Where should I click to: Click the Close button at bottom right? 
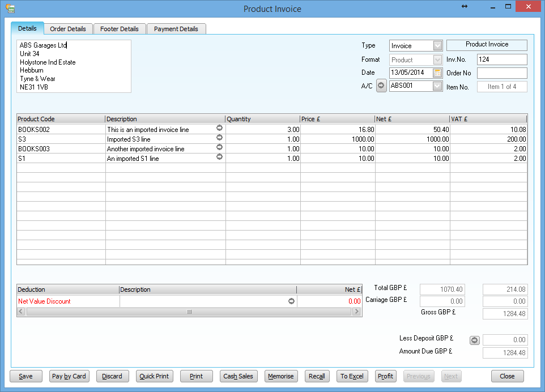[x=507, y=376]
